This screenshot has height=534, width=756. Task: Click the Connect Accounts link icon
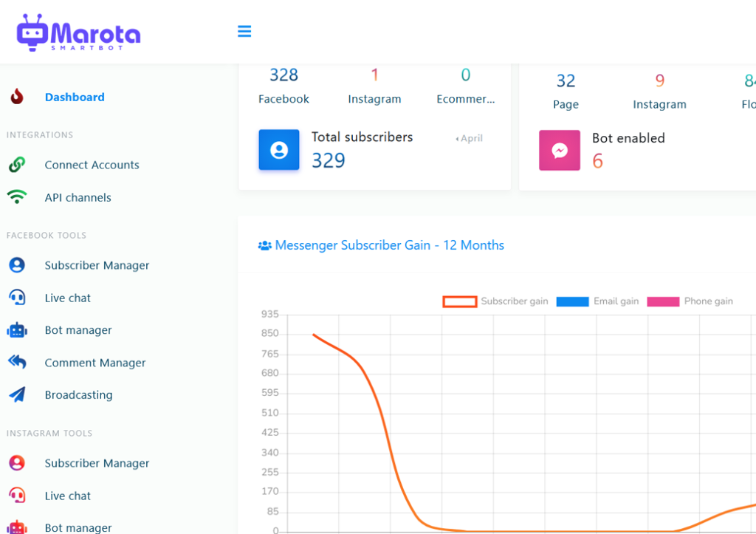[17, 165]
